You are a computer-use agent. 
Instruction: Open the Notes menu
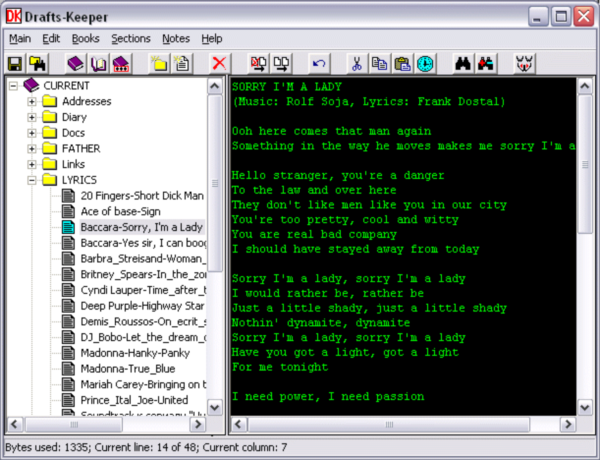point(175,38)
